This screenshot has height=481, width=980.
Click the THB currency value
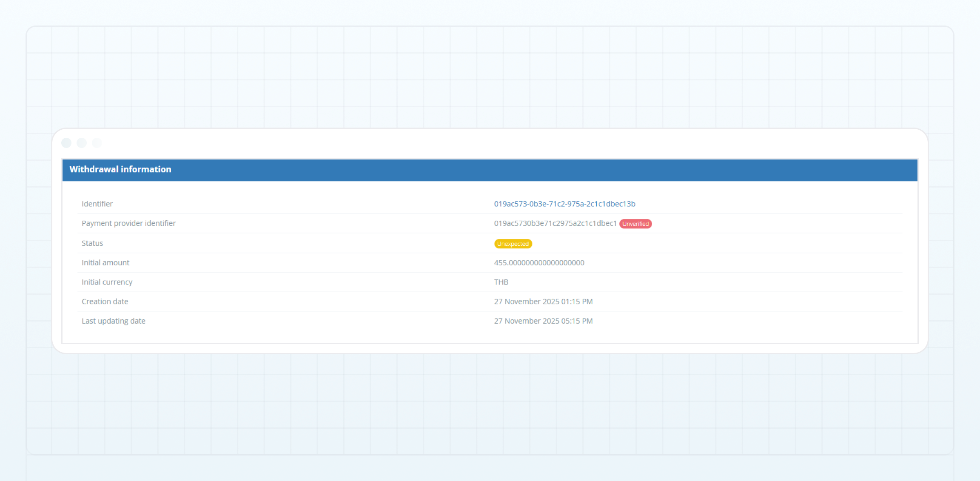(501, 282)
